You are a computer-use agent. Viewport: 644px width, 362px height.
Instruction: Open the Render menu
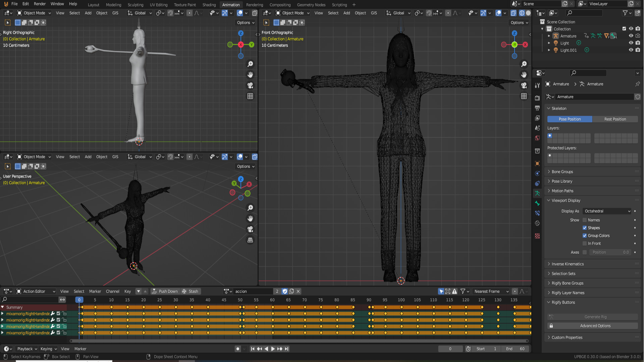40,4
